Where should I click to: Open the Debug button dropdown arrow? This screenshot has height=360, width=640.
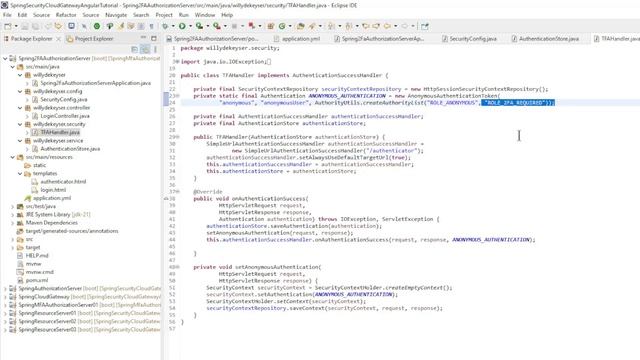point(173,26)
